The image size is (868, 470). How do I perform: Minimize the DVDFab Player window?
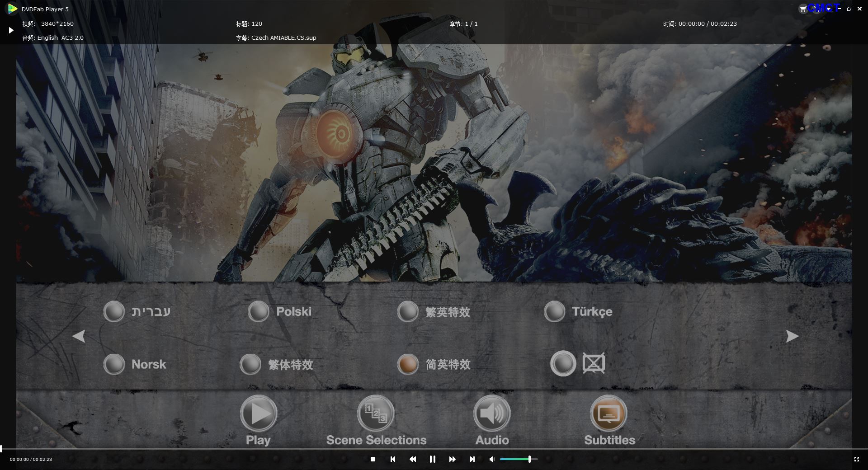point(839,9)
